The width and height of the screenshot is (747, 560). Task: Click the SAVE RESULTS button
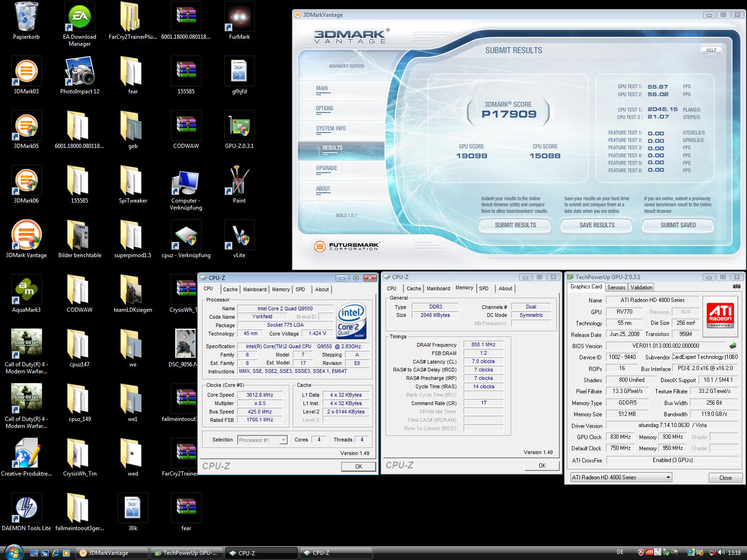click(597, 225)
